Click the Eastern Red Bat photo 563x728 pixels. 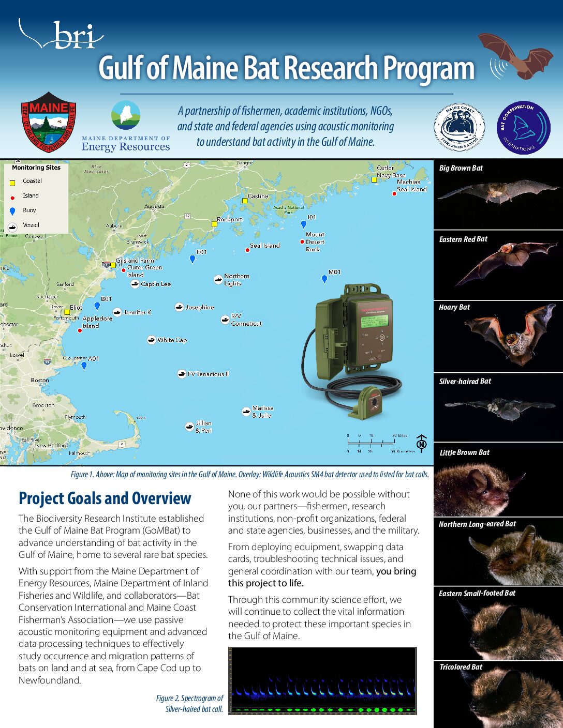coord(498,265)
